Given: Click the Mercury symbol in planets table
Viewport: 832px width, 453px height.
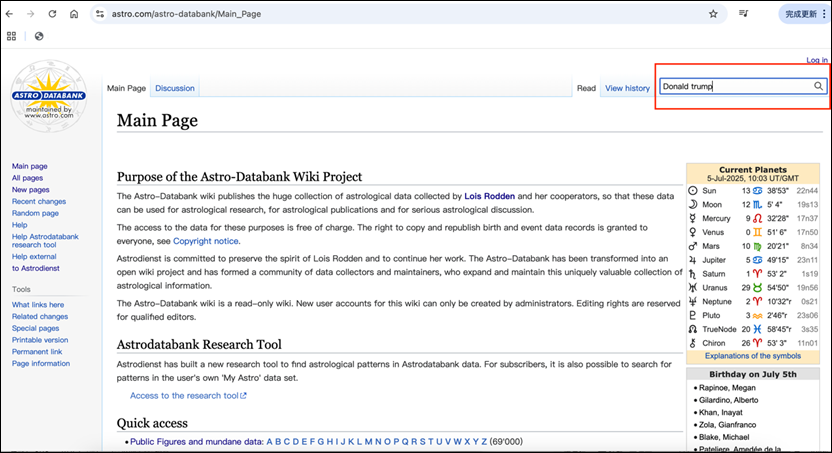Looking at the screenshot, I should pos(692,218).
